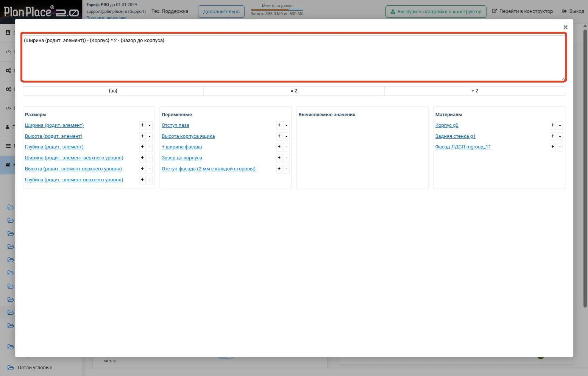
Task: Minus button for Отступ фасада variable
Action: tap(286, 169)
